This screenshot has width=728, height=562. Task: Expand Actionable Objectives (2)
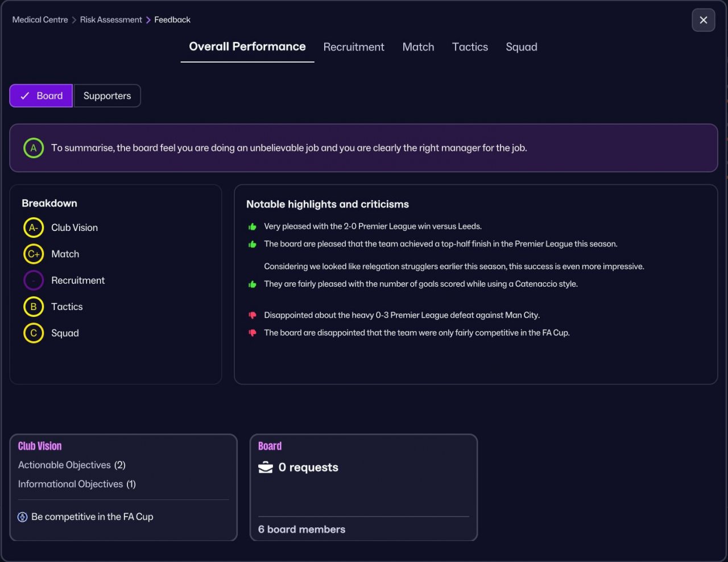coord(72,465)
